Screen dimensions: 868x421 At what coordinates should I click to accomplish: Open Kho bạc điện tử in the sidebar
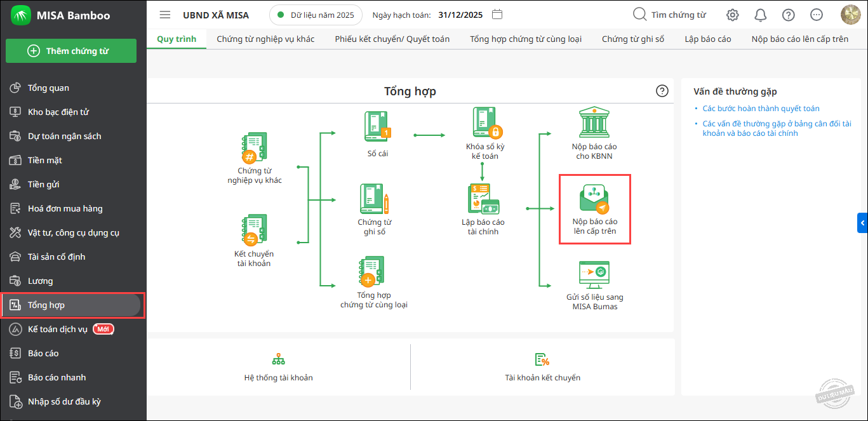pos(73,112)
